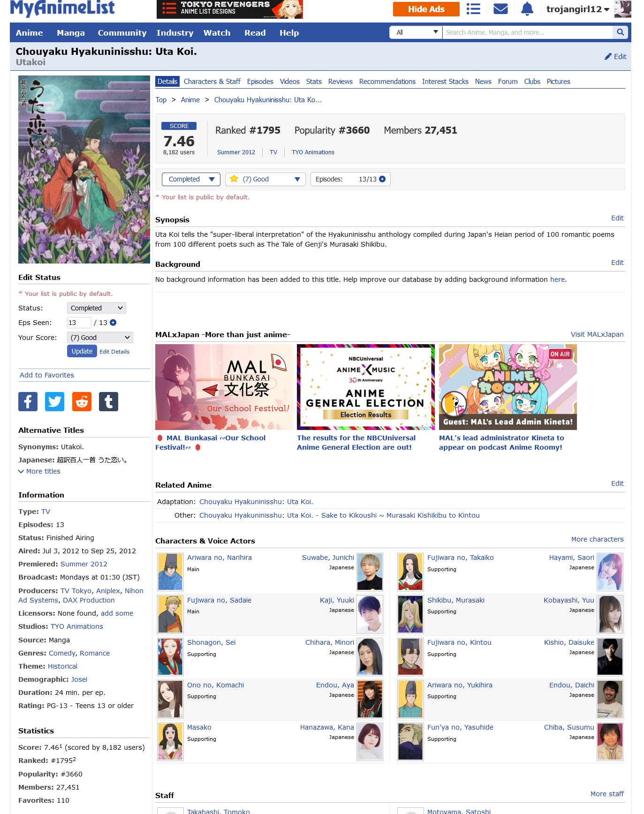Switch to the Pictures tab
Viewport: 644px width, 814px height.
click(559, 82)
